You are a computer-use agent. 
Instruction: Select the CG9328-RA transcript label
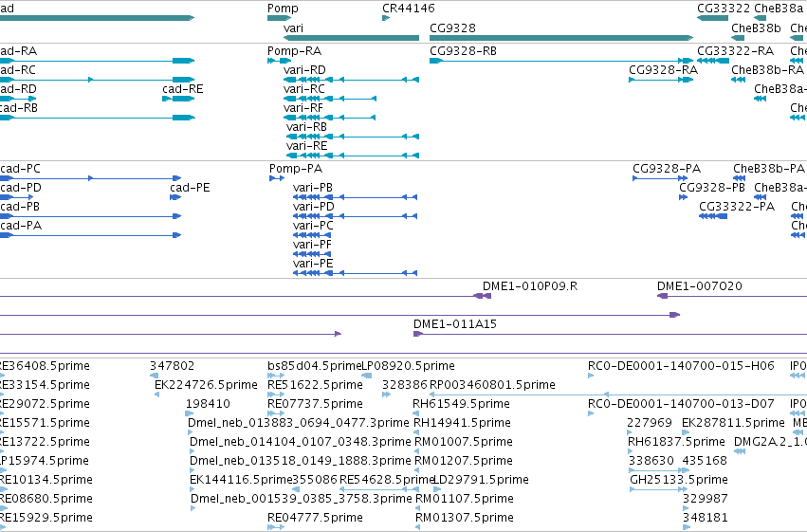click(664, 70)
